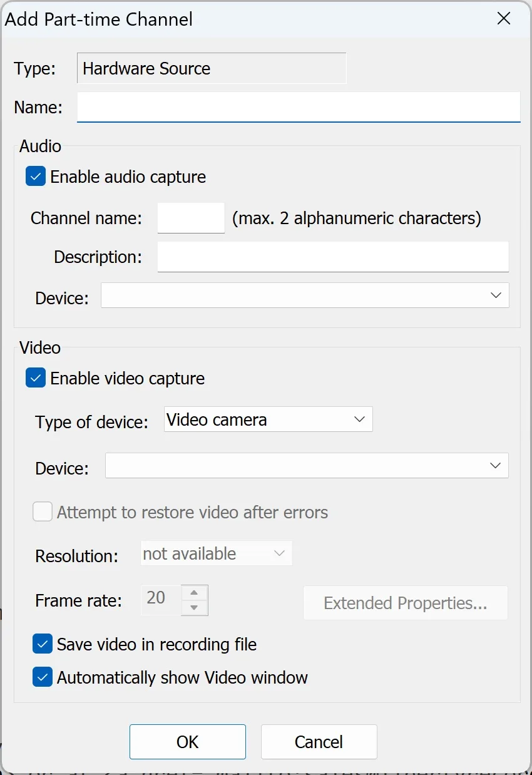Toggle Automatically show Video window
This screenshot has width=532, height=775.
(43, 677)
